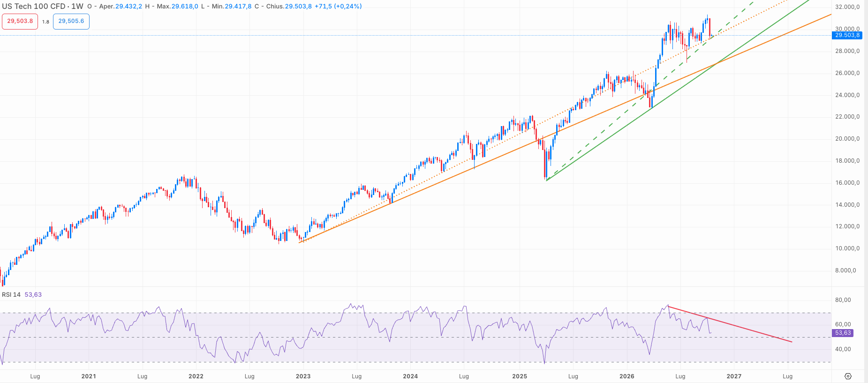868x383 pixels.
Task: Click the 32.000,0 price axis label
Action: [x=847, y=7]
